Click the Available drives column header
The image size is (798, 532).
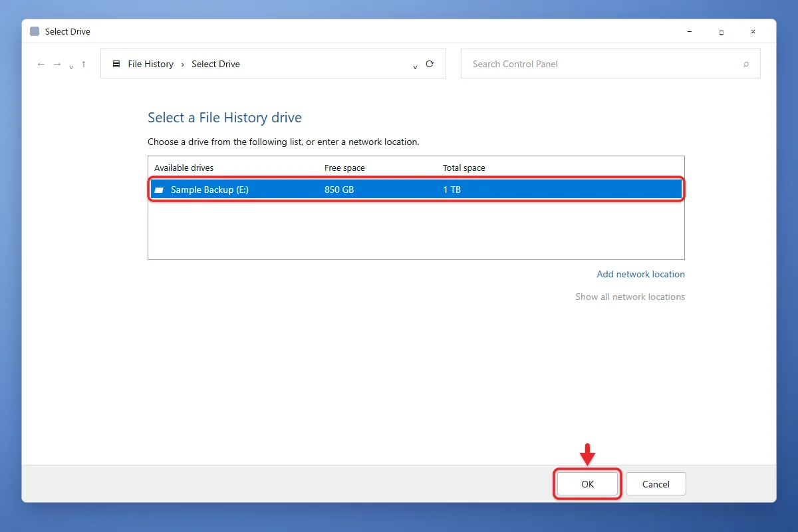point(184,168)
